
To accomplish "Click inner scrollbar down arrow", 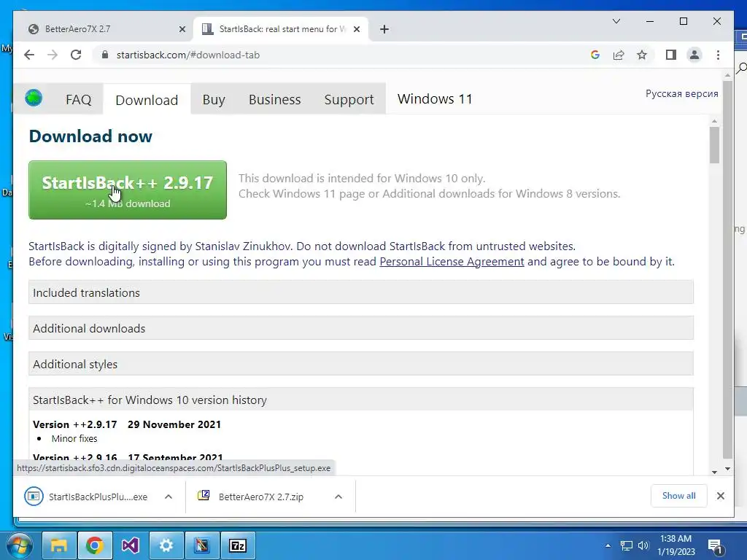I will point(714,472).
